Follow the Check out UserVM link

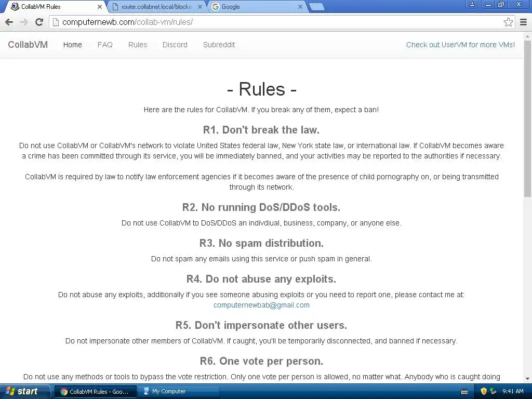coord(460,45)
